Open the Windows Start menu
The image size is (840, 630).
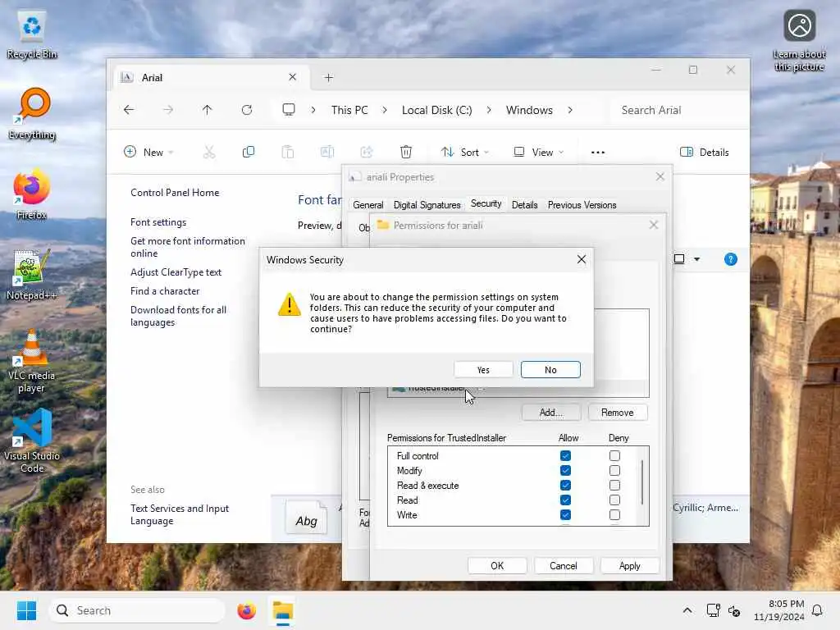(x=26, y=610)
